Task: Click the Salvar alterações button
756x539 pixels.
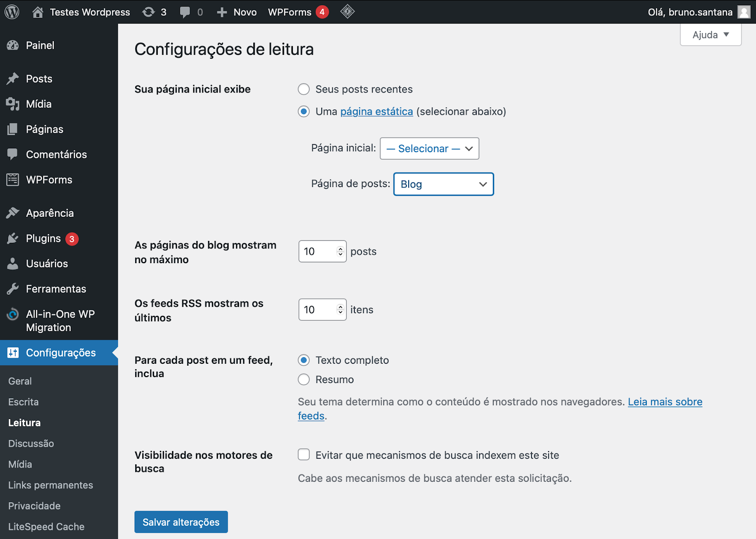Action: pos(181,522)
